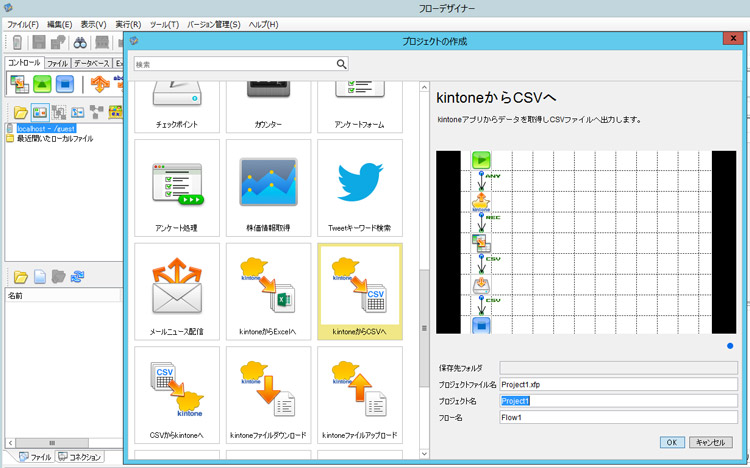Screen dimensions: 750x468
Task: Click the left pane horizontal scrollbar thumb
Action: click(x=52, y=443)
